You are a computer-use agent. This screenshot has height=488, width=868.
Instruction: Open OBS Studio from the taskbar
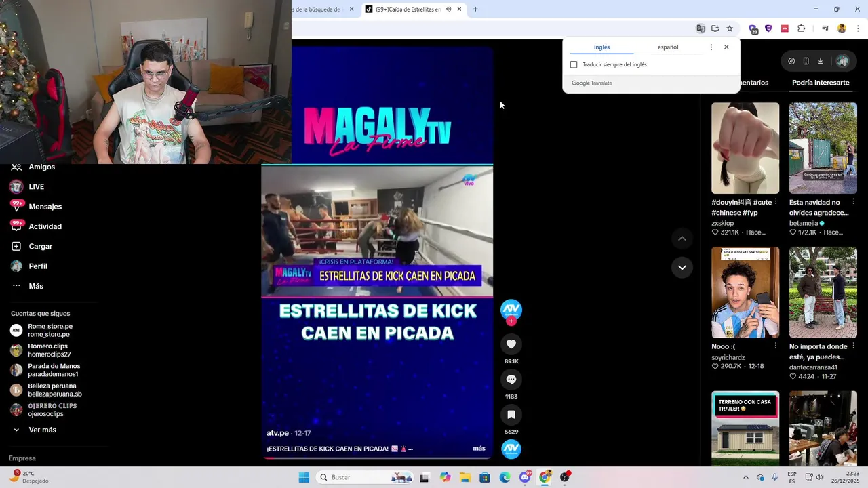565,477
